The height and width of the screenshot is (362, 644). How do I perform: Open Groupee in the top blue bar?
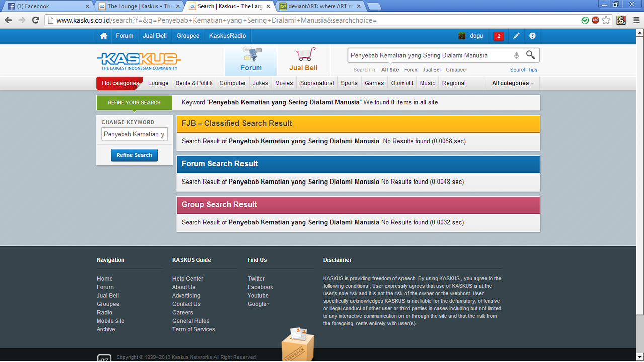tap(188, 36)
